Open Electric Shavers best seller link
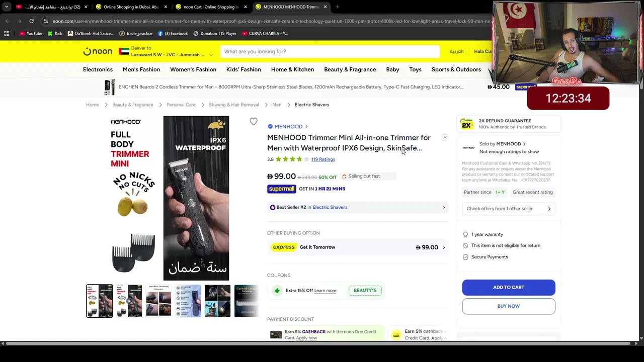This screenshot has width=644, height=362. point(330,207)
